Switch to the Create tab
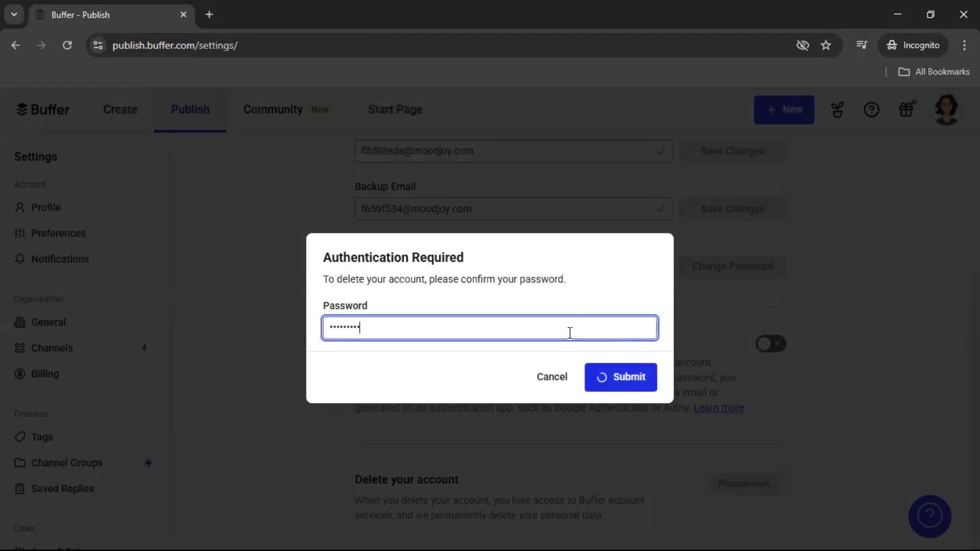 tap(120, 109)
